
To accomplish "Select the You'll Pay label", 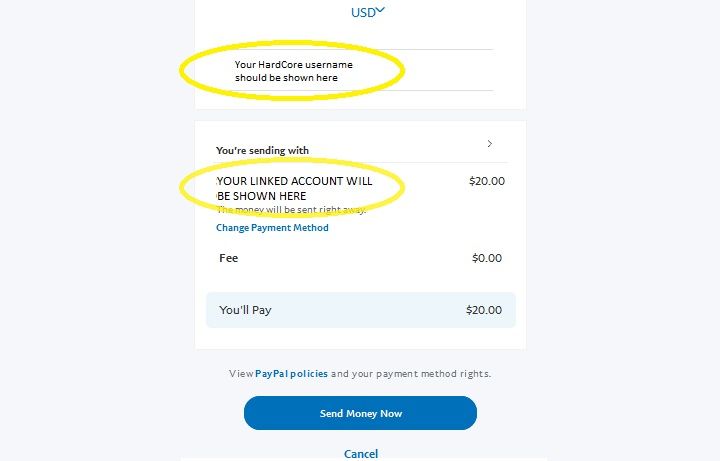I will (245, 310).
